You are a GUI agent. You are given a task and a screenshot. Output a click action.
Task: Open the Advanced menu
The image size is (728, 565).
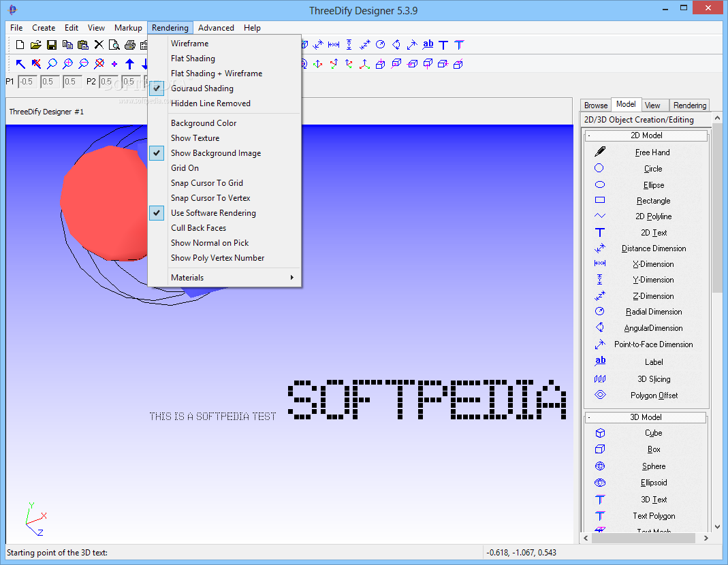pos(216,28)
